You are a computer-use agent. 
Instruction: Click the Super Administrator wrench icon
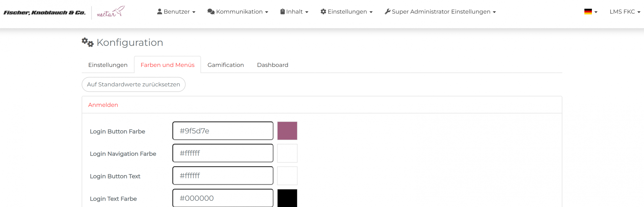pos(387,12)
